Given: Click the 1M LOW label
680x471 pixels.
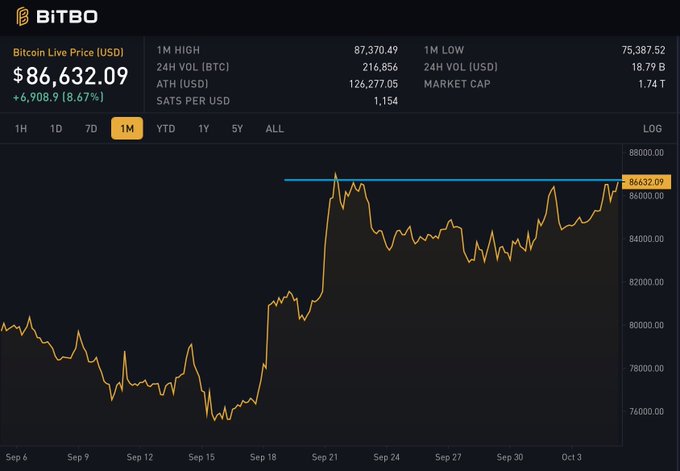Looking at the screenshot, I should tap(444, 50).
